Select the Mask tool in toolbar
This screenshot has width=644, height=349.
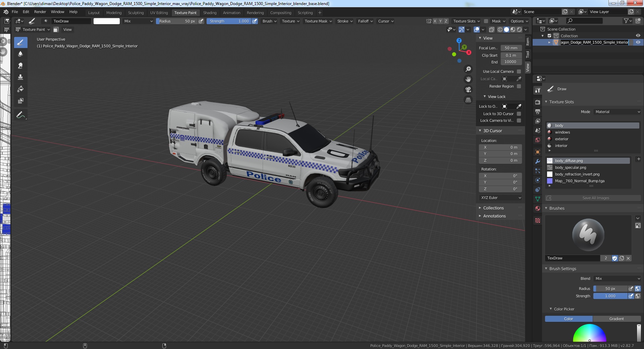(20, 101)
